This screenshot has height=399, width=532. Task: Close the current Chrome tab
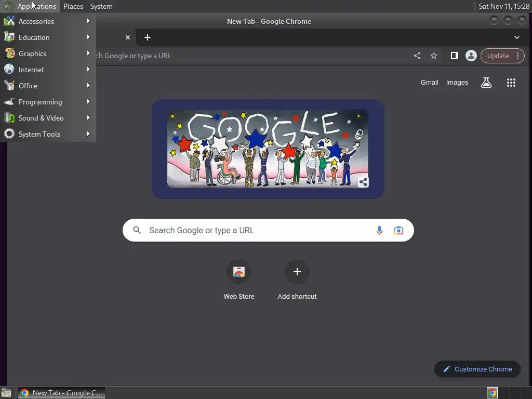(x=128, y=37)
